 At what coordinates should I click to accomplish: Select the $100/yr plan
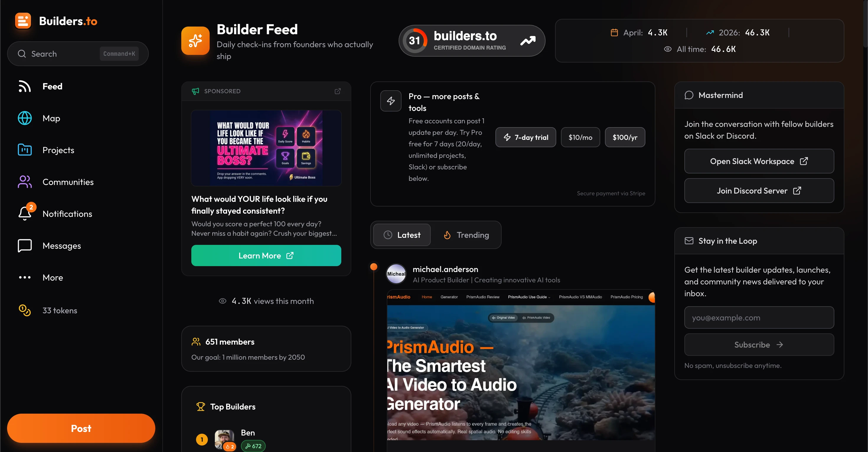click(x=625, y=137)
